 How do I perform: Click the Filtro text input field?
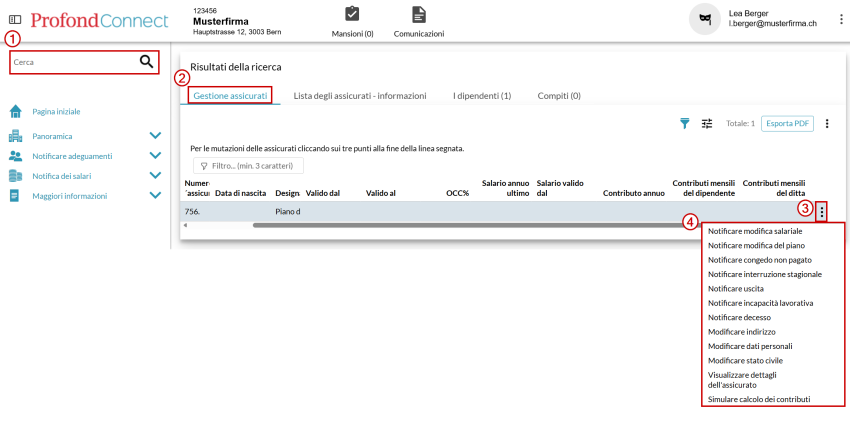click(248, 166)
